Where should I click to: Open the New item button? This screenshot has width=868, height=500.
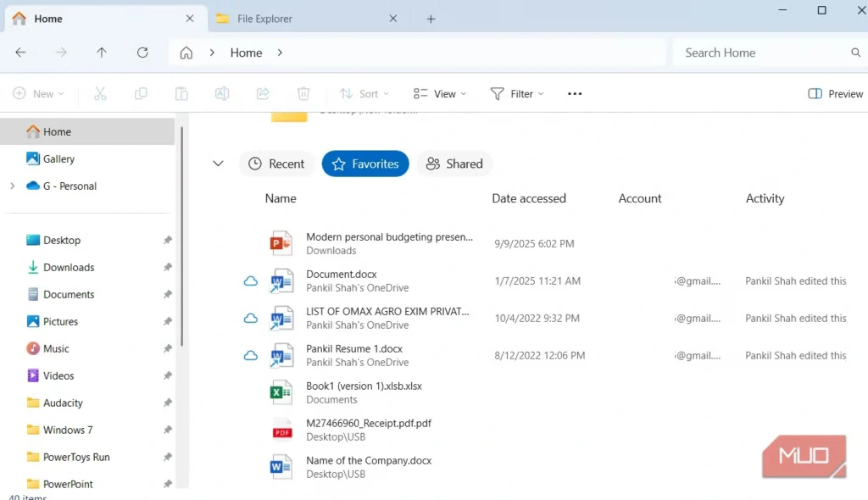tap(38, 94)
